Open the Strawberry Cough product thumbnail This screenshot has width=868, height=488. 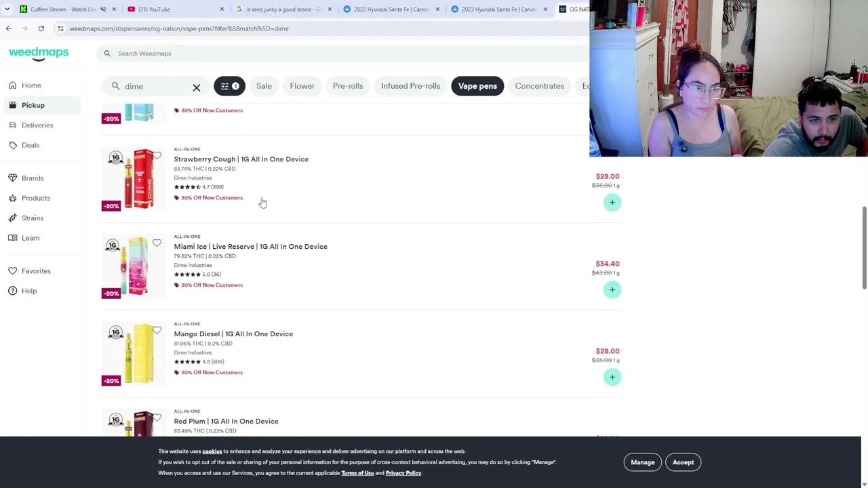[134, 179]
